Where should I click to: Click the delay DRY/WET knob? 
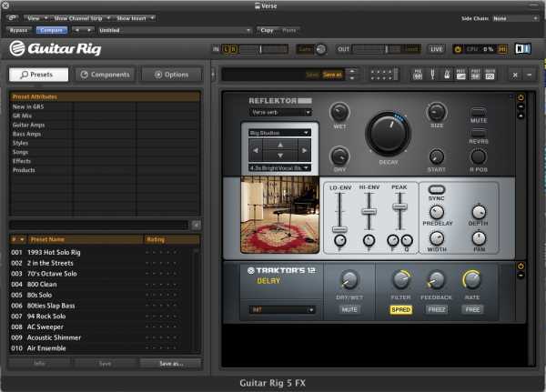(349, 280)
